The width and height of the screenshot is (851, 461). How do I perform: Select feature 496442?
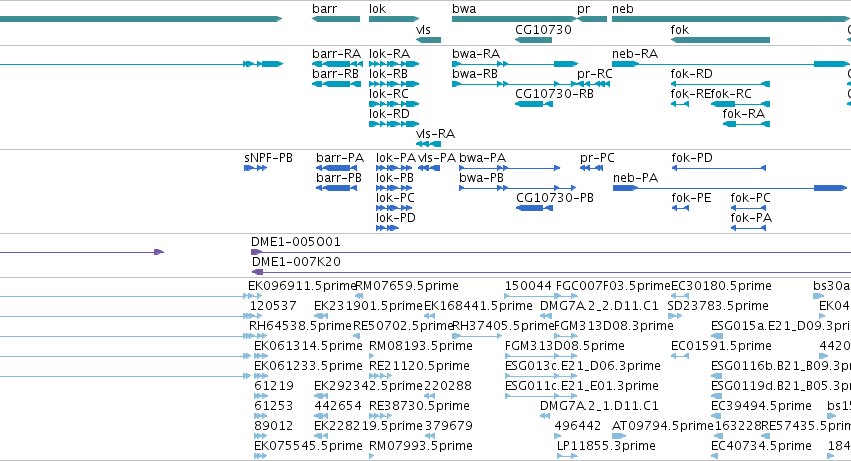coord(577,427)
